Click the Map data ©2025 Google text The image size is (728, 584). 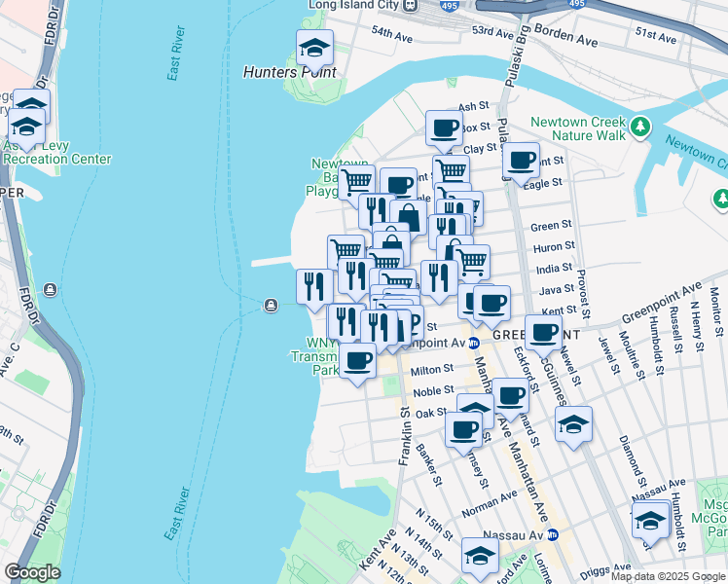click(668, 576)
